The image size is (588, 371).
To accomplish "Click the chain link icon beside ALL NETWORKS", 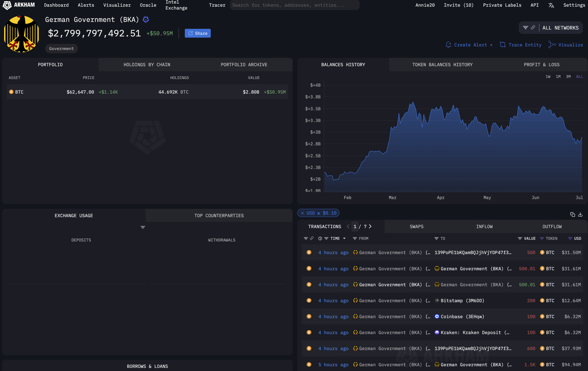I will [533, 28].
